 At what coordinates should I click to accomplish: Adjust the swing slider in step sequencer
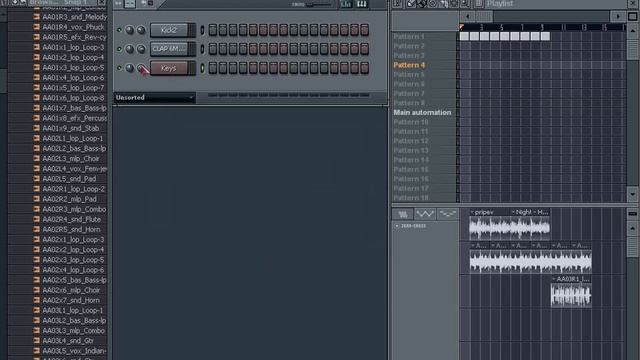click(319, 4)
